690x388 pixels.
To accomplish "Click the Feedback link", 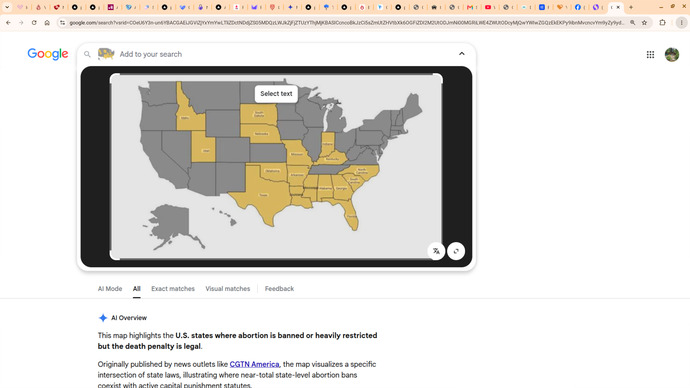I will click(x=279, y=289).
